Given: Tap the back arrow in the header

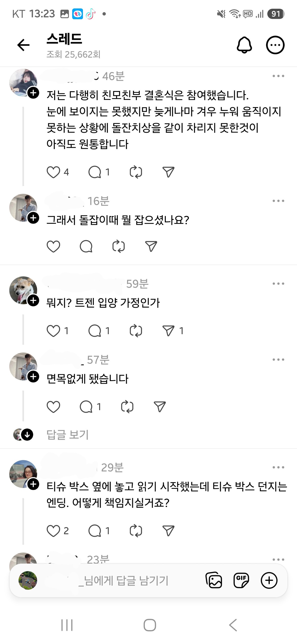Looking at the screenshot, I should pos(23,45).
